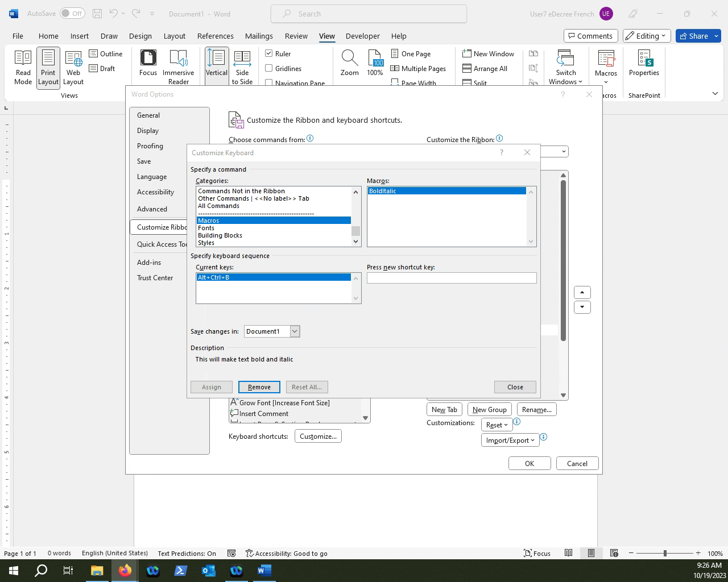
Task: Expand the Import/Export dropdown
Action: [510, 439]
